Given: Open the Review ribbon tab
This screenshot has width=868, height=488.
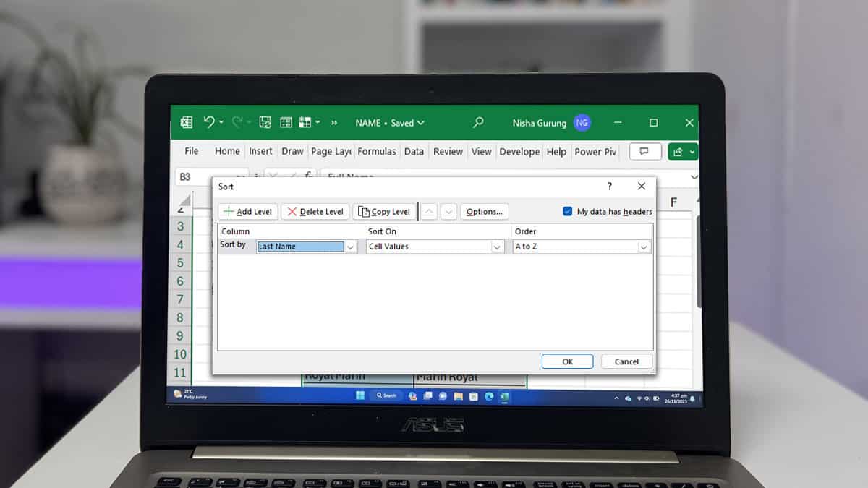Looking at the screenshot, I should [x=448, y=151].
